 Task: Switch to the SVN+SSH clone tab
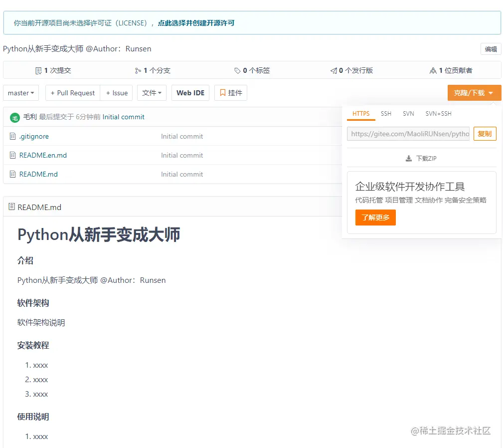pyautogui.click(x=438, y=114)
